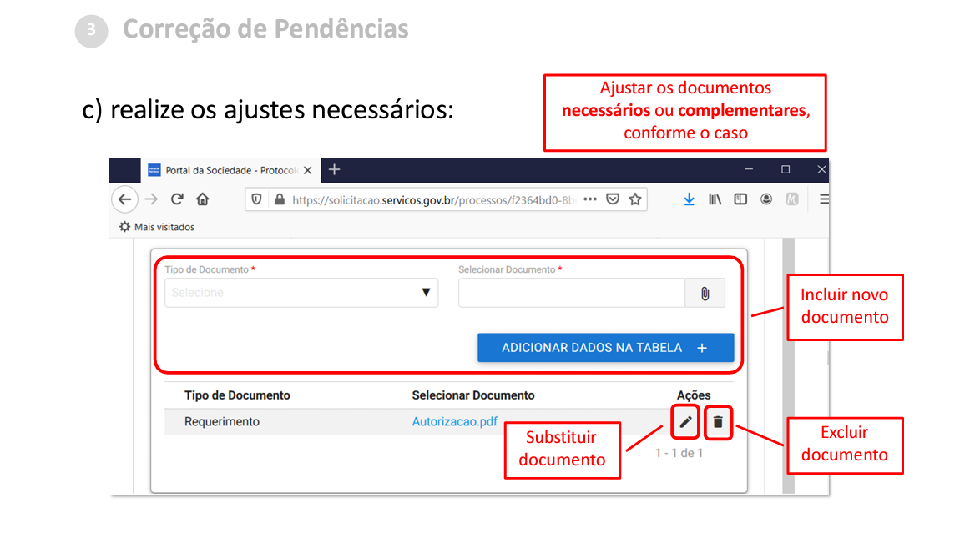Click the paperclip attach file icon

(x=705, y=293)
